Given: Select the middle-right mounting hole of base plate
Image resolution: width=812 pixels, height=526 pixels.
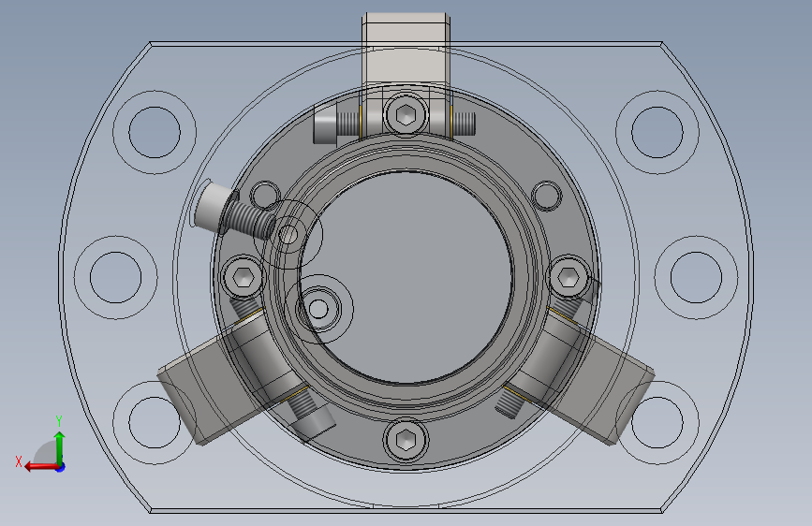Looking at the screenshot, I should (x=696, y=277).
